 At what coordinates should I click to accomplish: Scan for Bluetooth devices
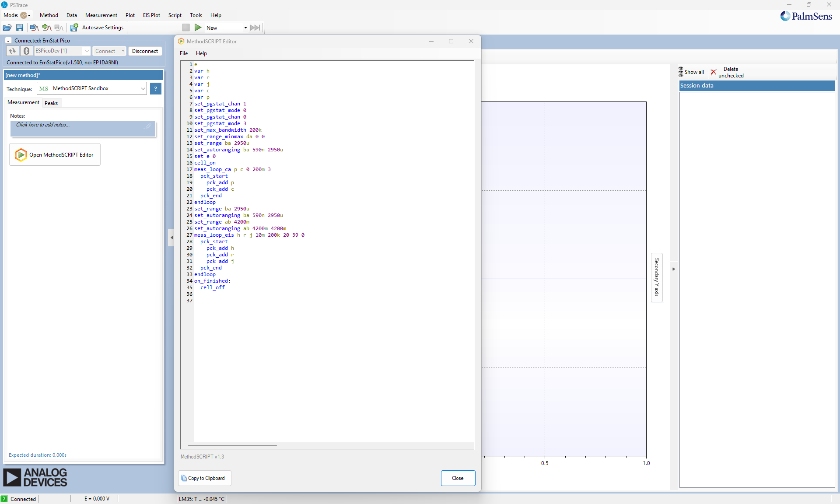point(26,51)
